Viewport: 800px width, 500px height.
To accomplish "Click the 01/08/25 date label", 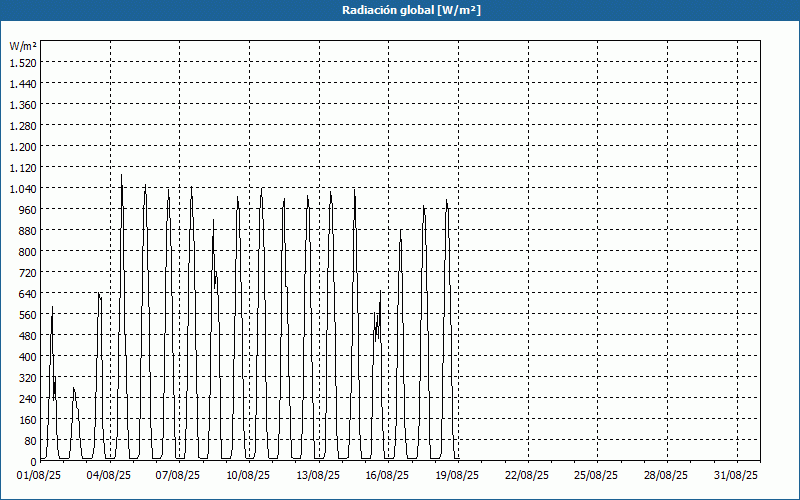I will (x=39, y=476).
